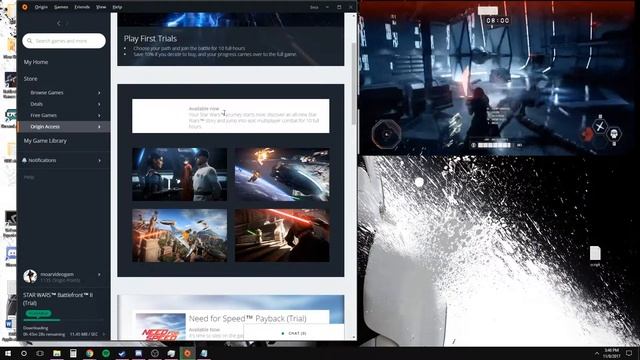Screen dimensions: 640x360
Task: Open Battlefront Theed city battle screenshot
Action: (x=180, y=236)
